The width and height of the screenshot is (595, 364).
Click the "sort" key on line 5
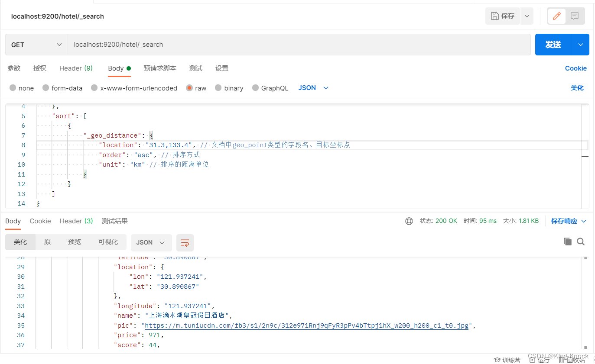pyautogui.click(x=63, y=116)
